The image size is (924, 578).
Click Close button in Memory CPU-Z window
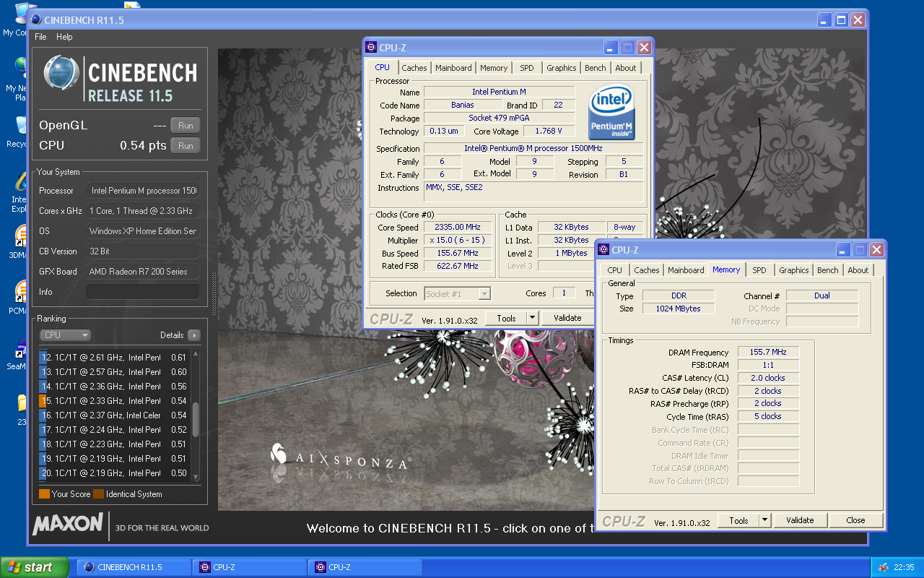click(856, 520)
